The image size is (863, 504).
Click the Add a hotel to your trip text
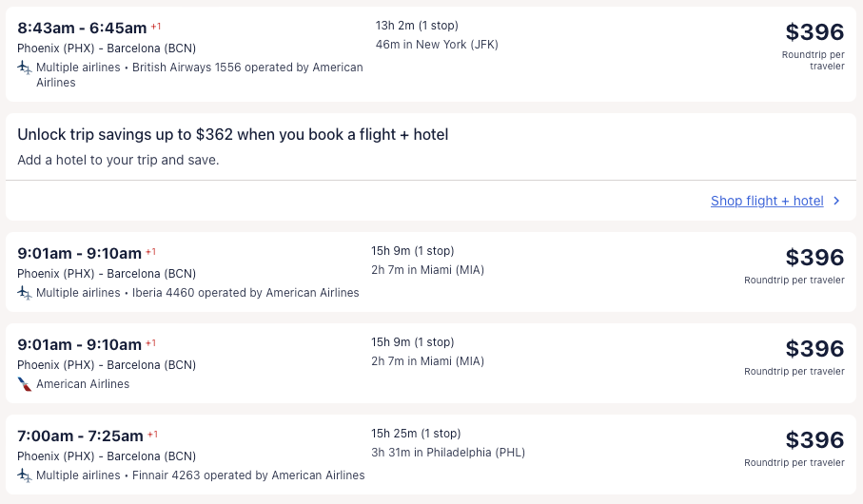click(x=118, y=160)
